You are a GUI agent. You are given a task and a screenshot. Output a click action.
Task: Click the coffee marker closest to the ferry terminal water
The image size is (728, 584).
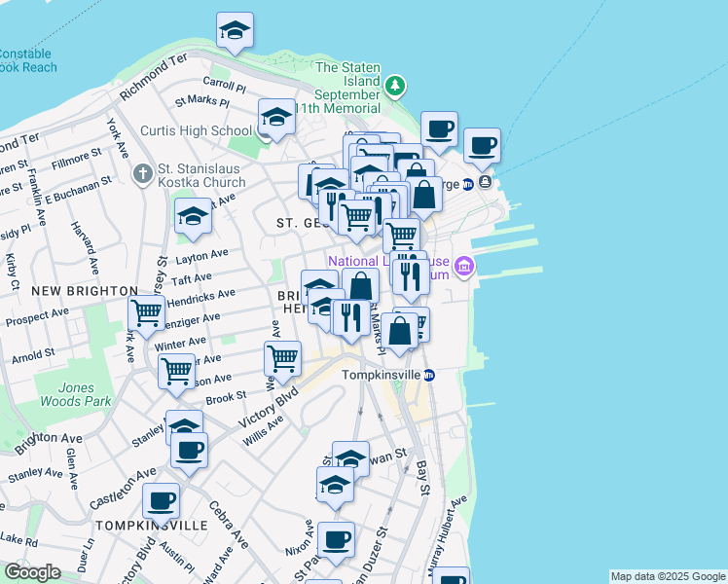pyautogui.click(x=483, y=147)
